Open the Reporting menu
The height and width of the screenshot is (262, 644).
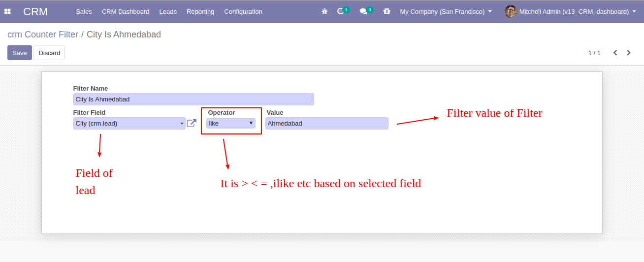tap(200, 11)
